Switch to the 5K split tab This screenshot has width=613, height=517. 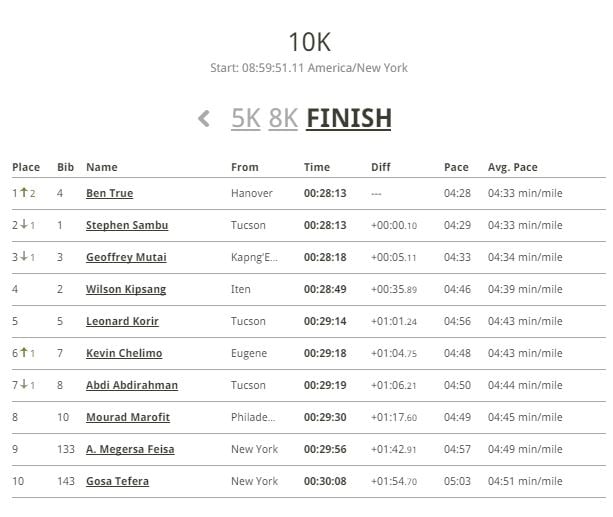click(x=246, y=118)
